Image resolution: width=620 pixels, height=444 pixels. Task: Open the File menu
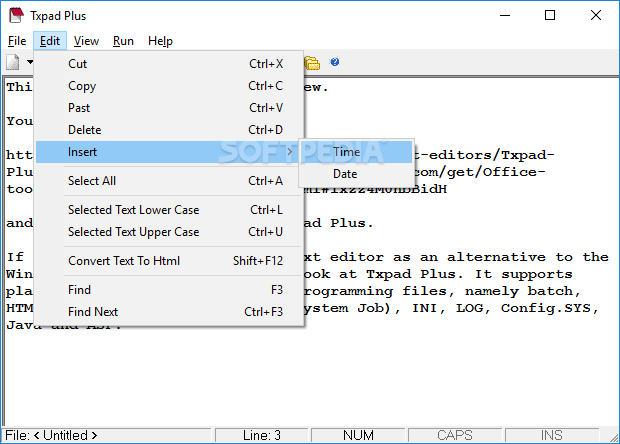click(17, 41)
